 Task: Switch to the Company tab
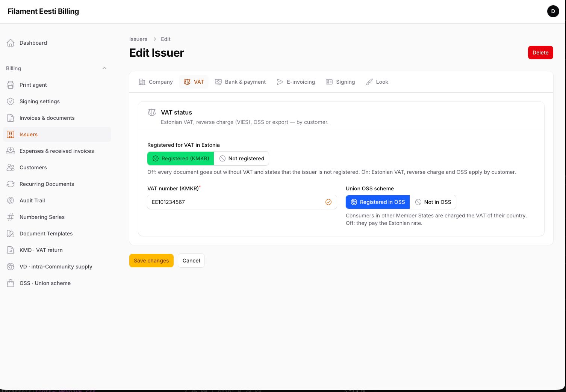click(156, 82)
